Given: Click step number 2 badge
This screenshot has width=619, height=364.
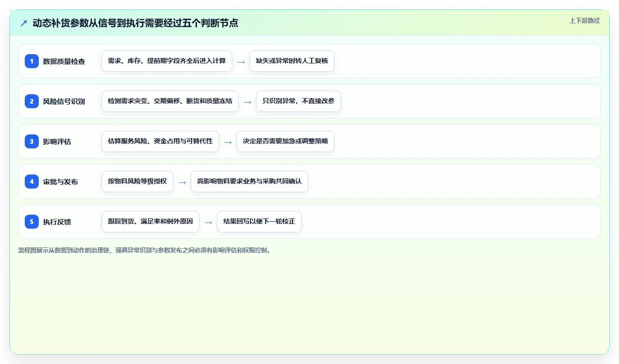Looking at the screenshot, I should tap(32, 101).
